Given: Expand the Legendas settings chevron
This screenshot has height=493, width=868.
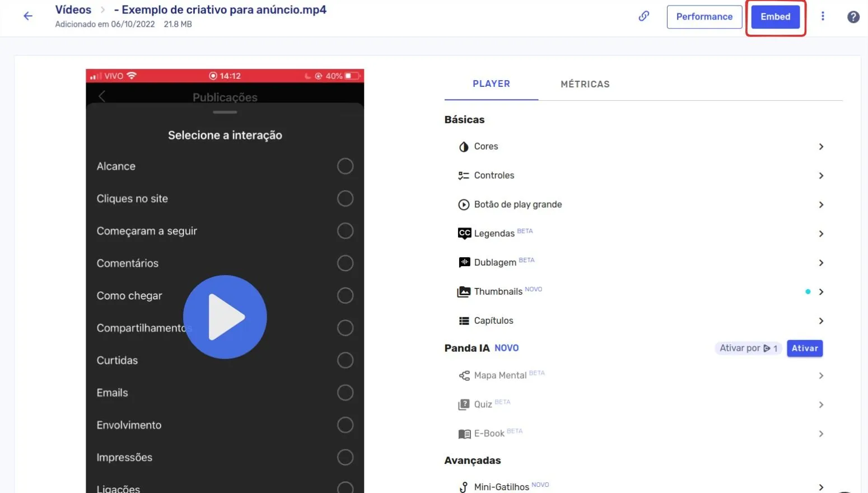Looking at the screenshot, I should tap(821, 234).
